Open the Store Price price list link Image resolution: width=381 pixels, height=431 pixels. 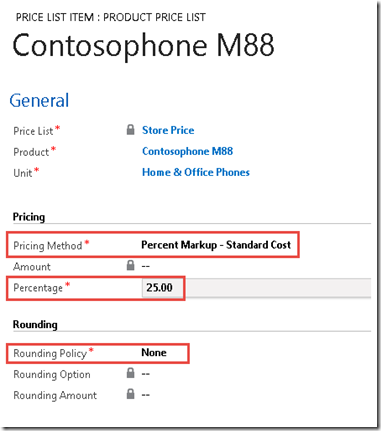click(168, 130)
